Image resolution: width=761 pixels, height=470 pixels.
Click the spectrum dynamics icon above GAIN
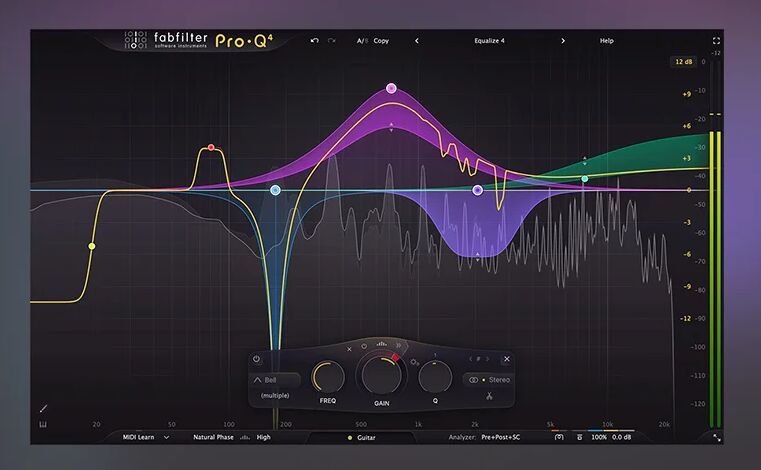click(x=381, y=346)
